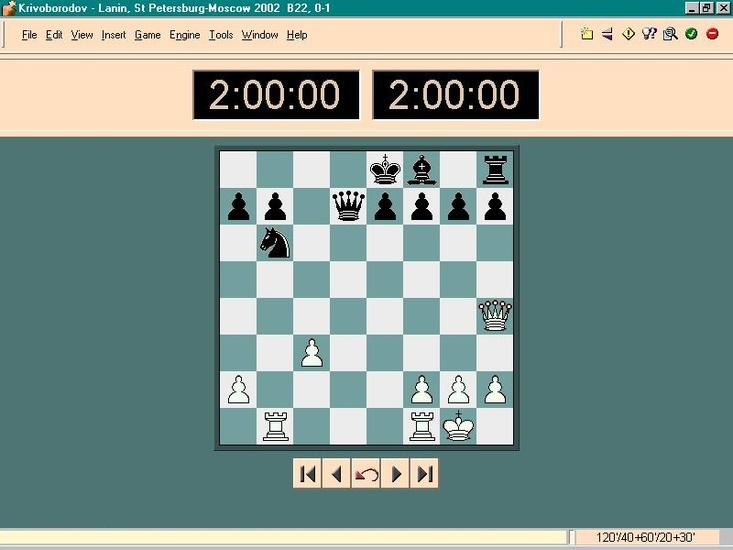Viewport: 733px width, 550px height.
Task: Open the File menu
Action: coord(29,35)
